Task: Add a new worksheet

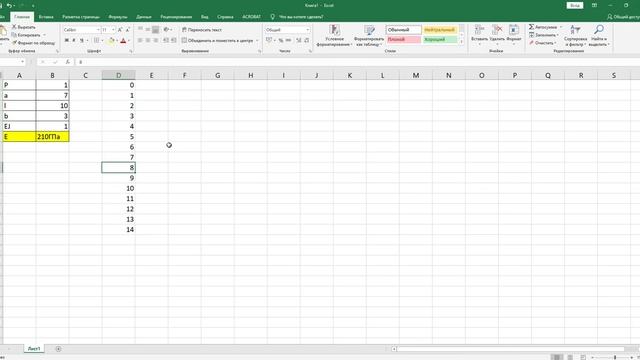Action: [x=58, y=349]
